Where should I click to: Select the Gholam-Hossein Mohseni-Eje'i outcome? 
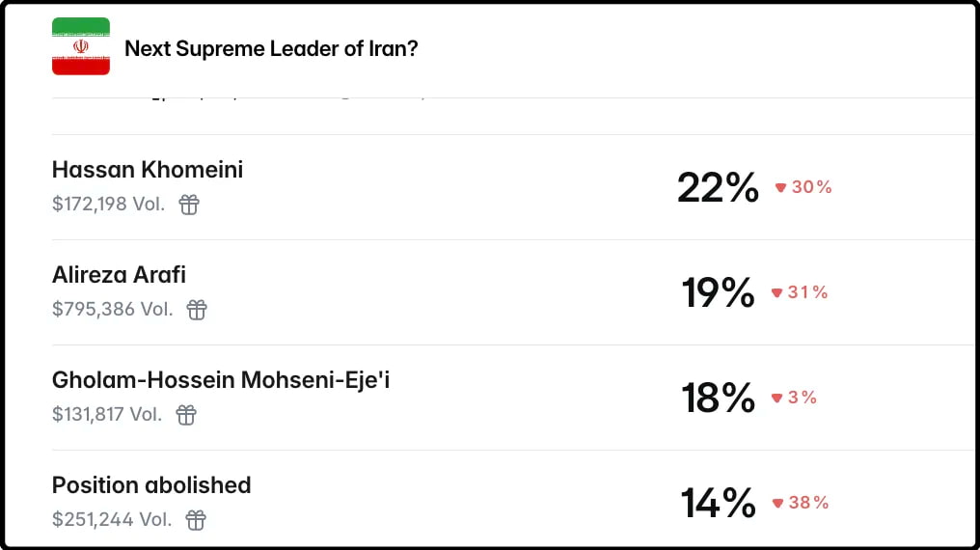pyautogui.click(x=221, y=380)
